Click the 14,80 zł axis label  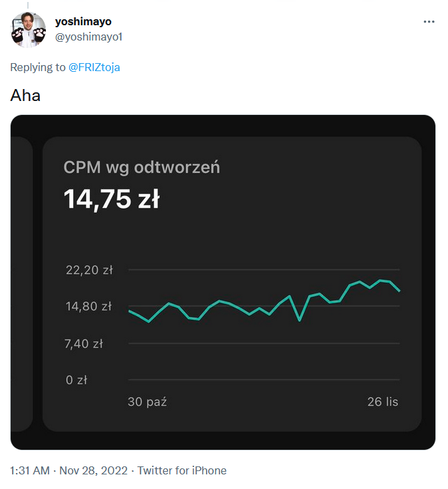click(89, 306)
